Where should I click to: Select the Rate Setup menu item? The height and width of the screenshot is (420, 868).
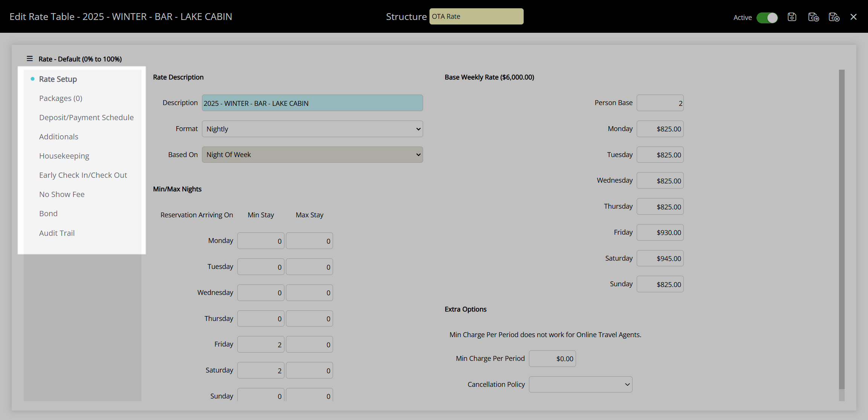pyautogui.click(x=58, y=79)
